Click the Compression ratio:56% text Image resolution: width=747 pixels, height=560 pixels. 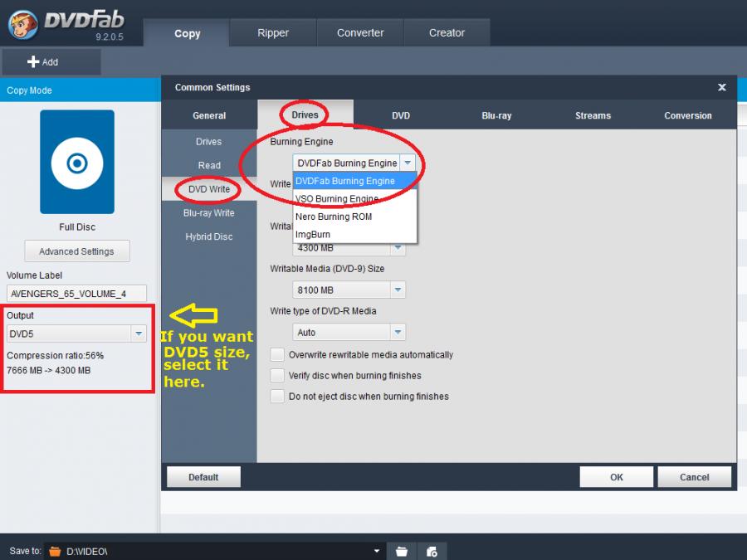coord(55,356)
